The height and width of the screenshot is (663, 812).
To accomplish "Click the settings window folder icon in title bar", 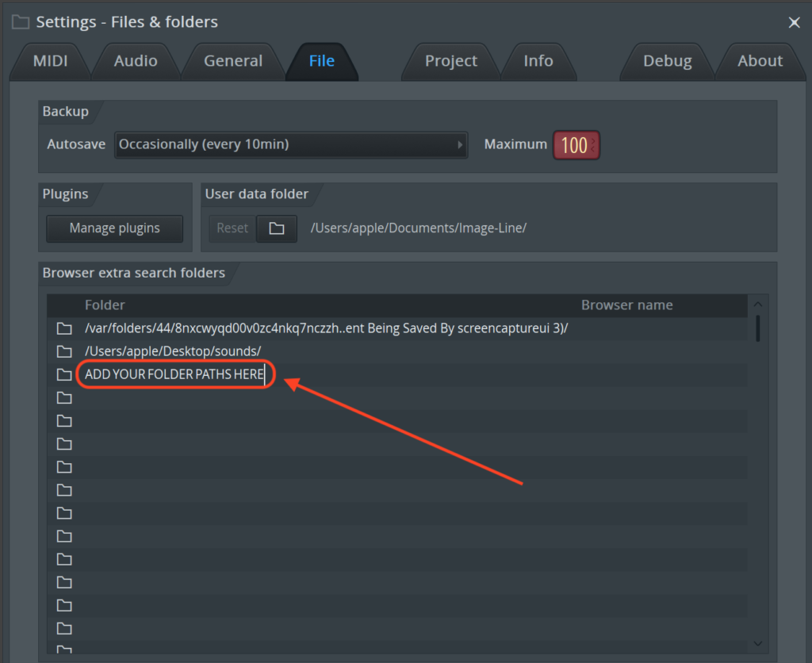I will (21, 22).
